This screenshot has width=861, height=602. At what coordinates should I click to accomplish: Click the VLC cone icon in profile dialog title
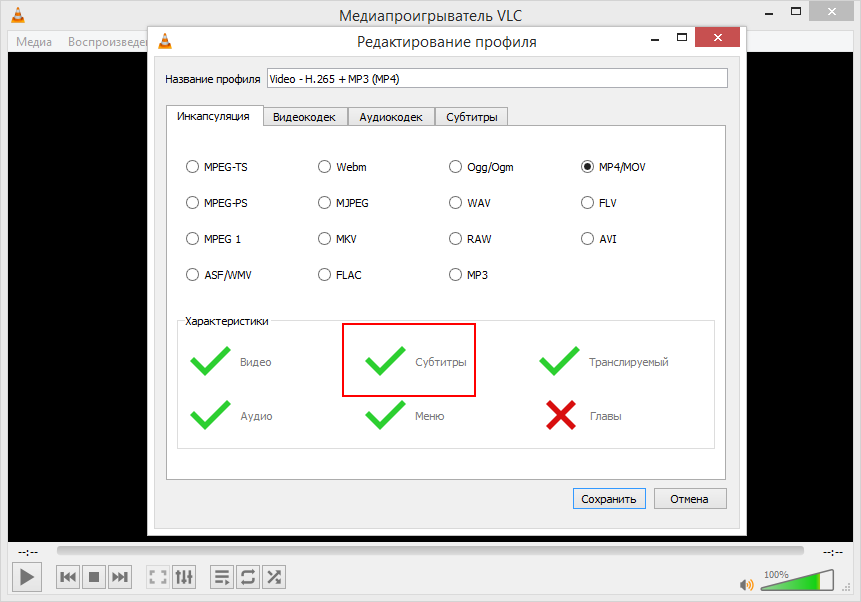click(165, 41)
